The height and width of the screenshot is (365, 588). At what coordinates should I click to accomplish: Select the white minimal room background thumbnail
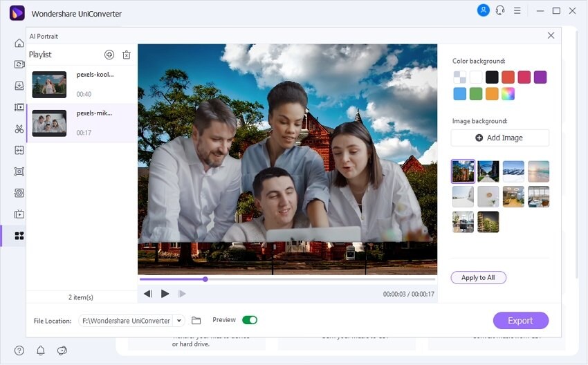coord(463,196)
